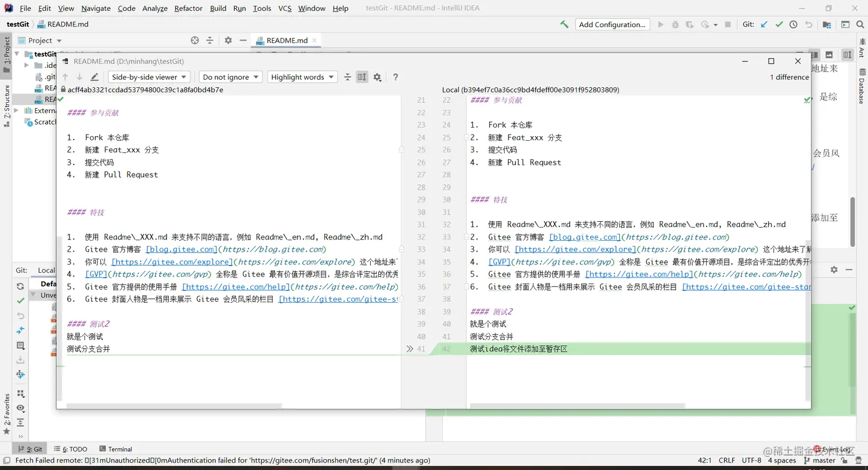This screenshot has height=470, width=868.
Task: Collapse the testGit root node
Action: (x=17, y=54)
